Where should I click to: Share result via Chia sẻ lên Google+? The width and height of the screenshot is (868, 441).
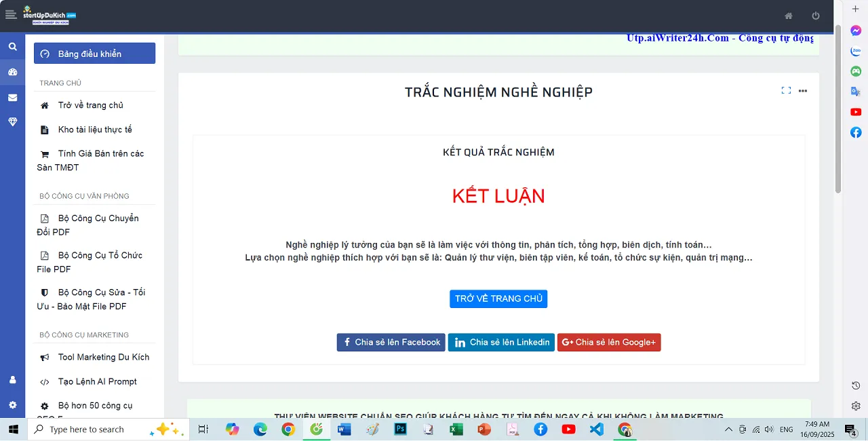click(x=609, y=343)
